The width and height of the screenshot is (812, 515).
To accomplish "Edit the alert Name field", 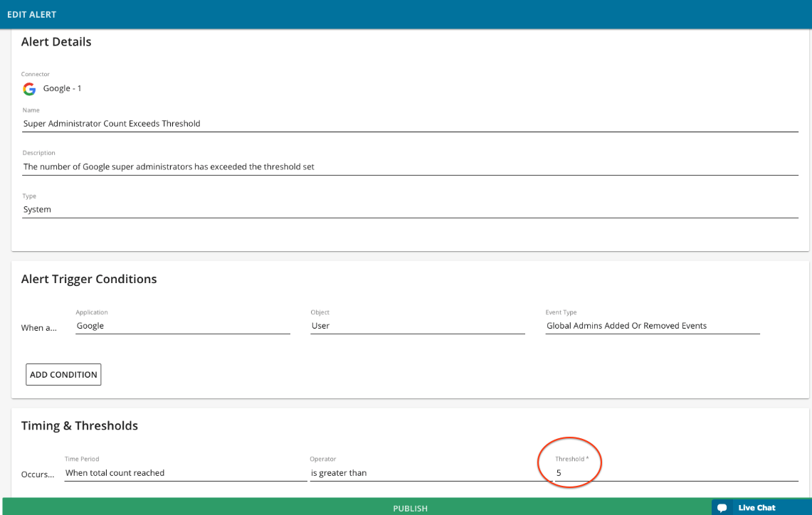I will coord(410,124).
